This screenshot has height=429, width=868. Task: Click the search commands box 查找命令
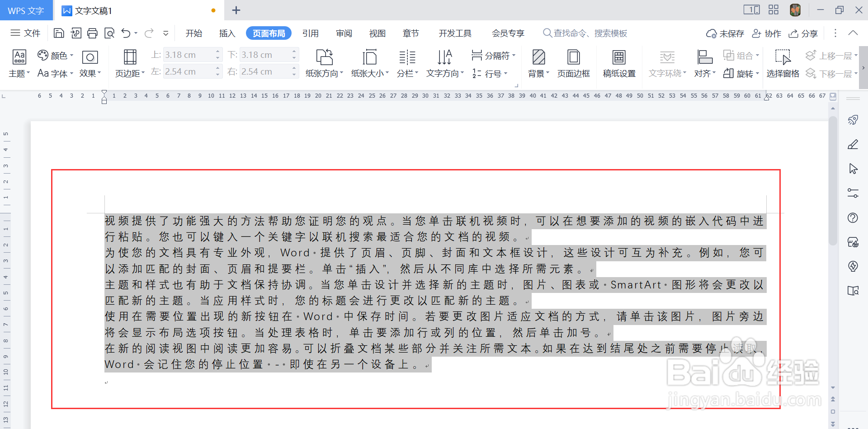585,33
